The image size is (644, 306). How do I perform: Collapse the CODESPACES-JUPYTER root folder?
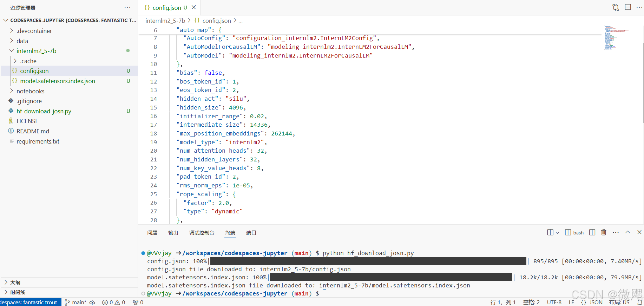[70, 20]
